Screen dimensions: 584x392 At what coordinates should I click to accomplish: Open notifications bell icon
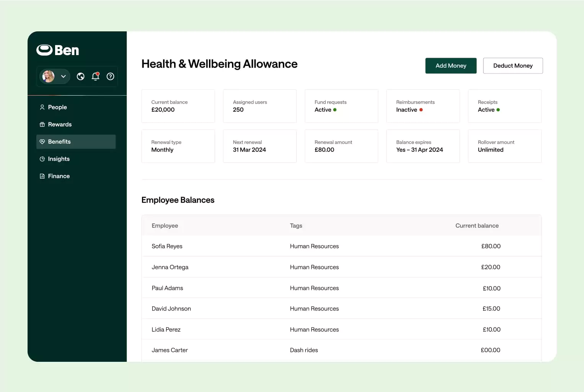tap(96, 76)
